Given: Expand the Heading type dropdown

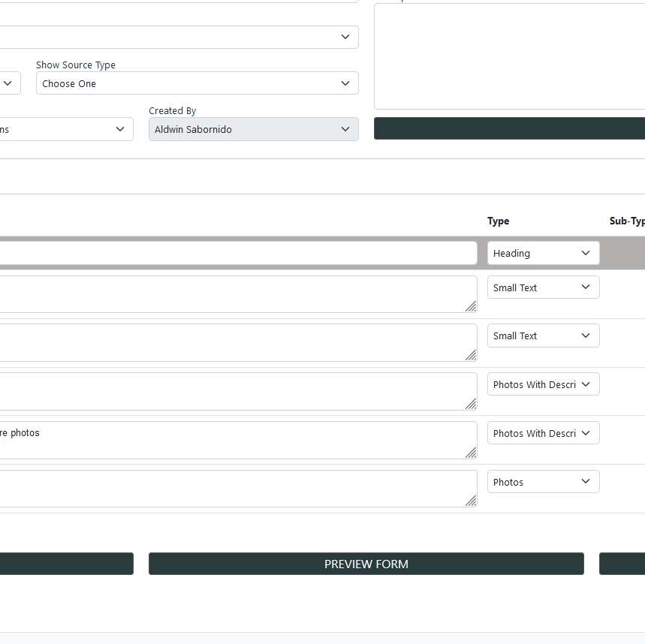Looking at the screenshot, I should [x=543, y=253].
